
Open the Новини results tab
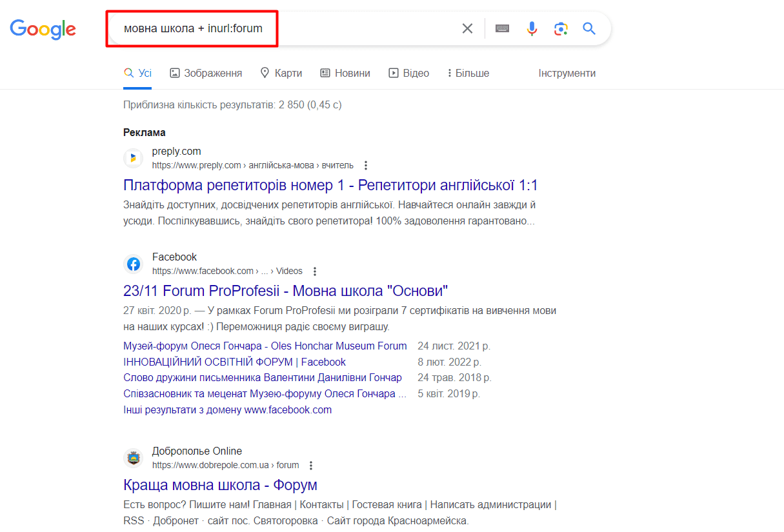pyautogui.click(x=345, y=73)
